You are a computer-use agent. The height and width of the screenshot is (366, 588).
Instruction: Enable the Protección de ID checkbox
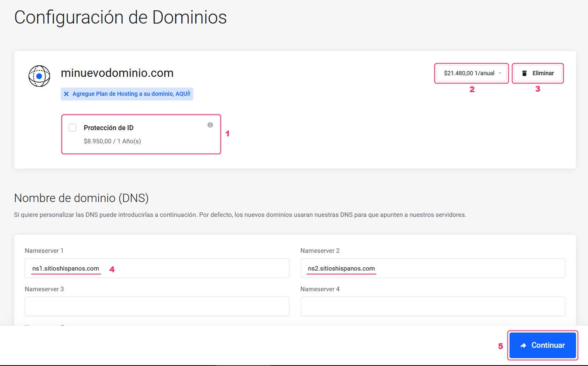point(73,128)
